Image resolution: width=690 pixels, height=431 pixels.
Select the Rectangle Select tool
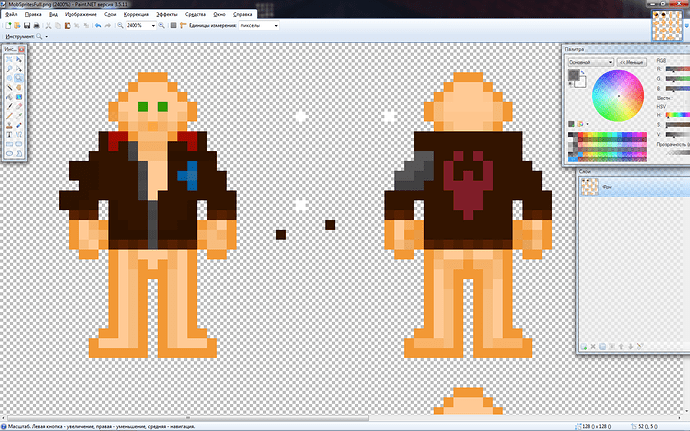9,59
